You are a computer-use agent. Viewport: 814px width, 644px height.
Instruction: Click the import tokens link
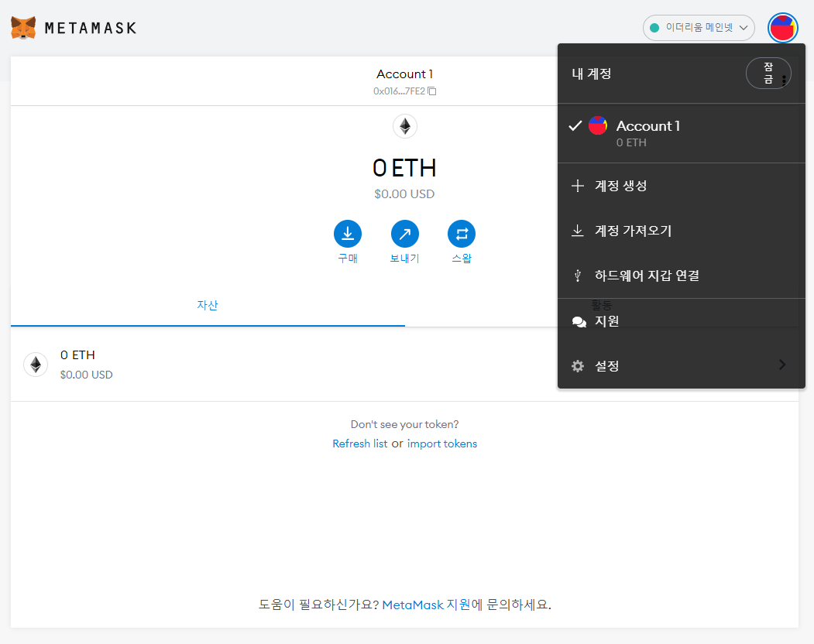click(x=441, y=444)
